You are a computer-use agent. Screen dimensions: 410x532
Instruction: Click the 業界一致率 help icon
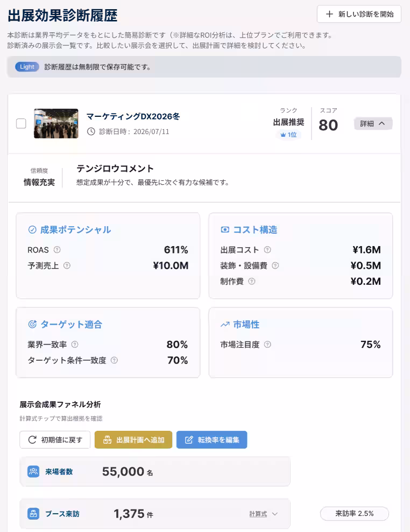tap(75, 345)
